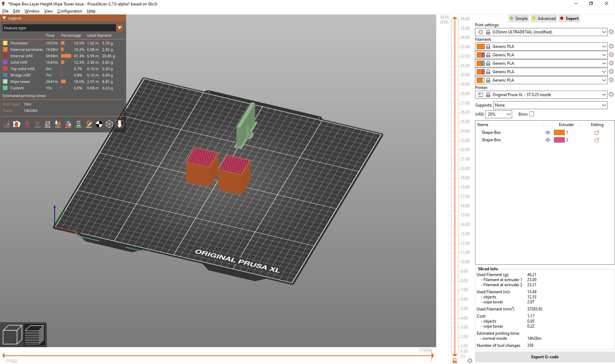This screenshot has width=615, height=364.
Task: Click the Export G-code button
Action: [544, 357]
